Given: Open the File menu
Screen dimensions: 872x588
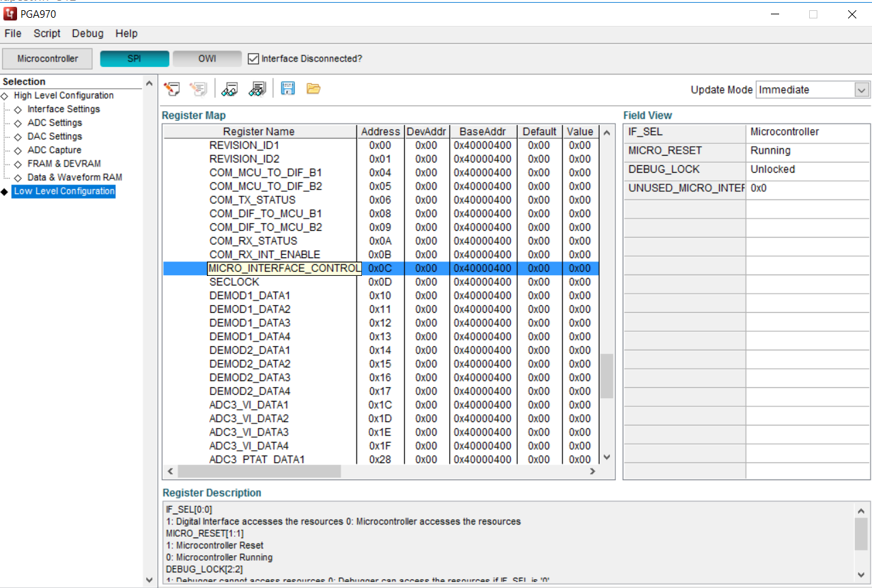Looking at the screenshot, I should click(x=13, y=33).
